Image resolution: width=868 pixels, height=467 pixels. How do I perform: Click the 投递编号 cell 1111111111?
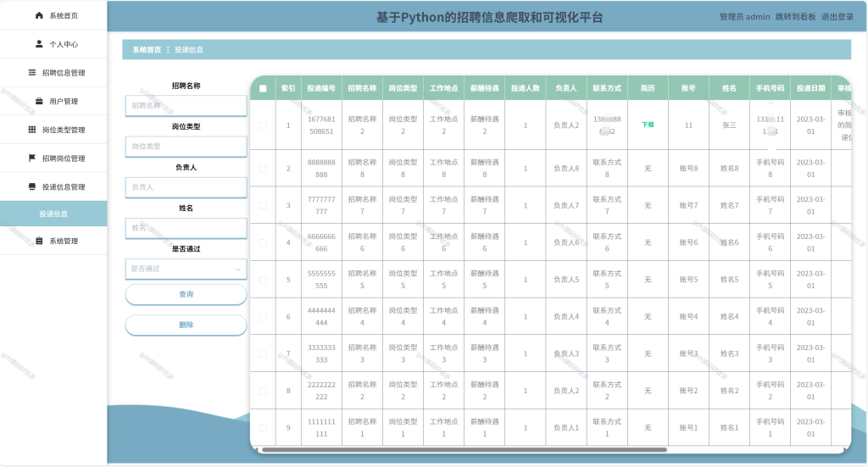click(x=321, y=428)
